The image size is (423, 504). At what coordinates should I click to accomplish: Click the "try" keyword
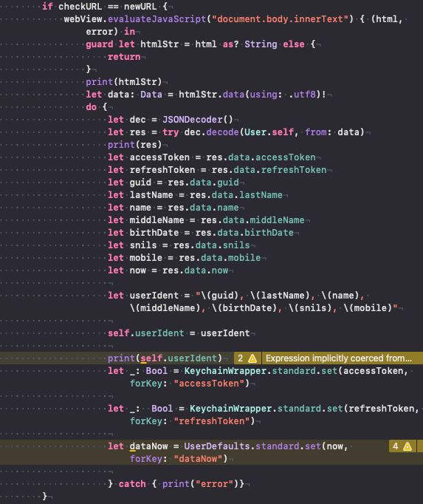pyautogui.click(x=171, y=132)
